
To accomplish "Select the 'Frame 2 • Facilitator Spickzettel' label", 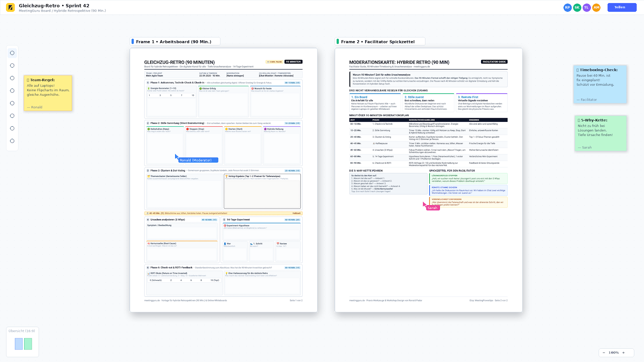I will [x=380, y=41].
